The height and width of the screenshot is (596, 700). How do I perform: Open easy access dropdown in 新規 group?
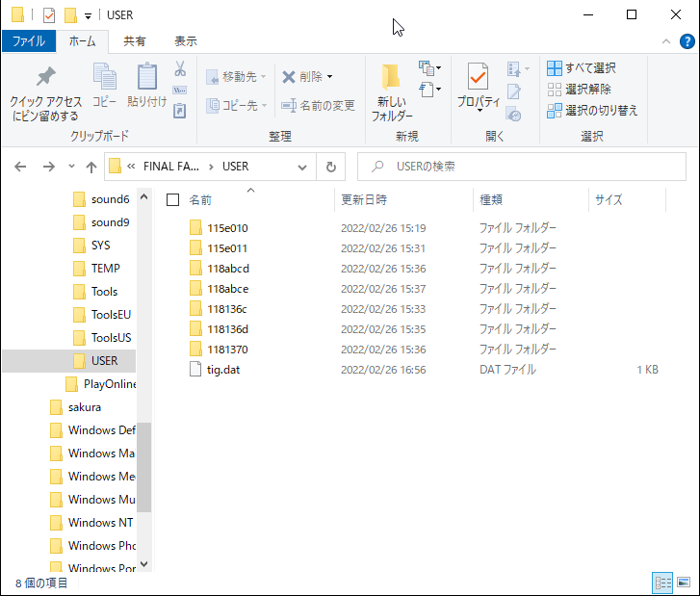pos(429,90)
